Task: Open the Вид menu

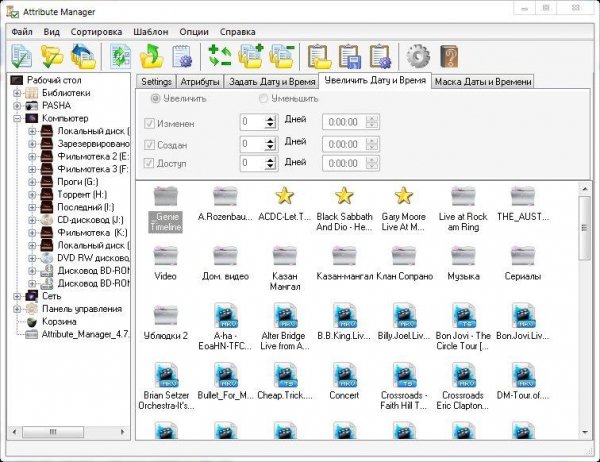Action: point(52,32)
